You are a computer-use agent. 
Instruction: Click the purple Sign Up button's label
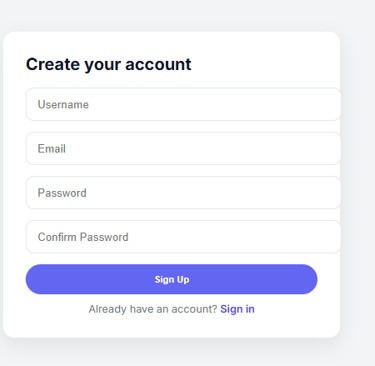tap(172, 279)
